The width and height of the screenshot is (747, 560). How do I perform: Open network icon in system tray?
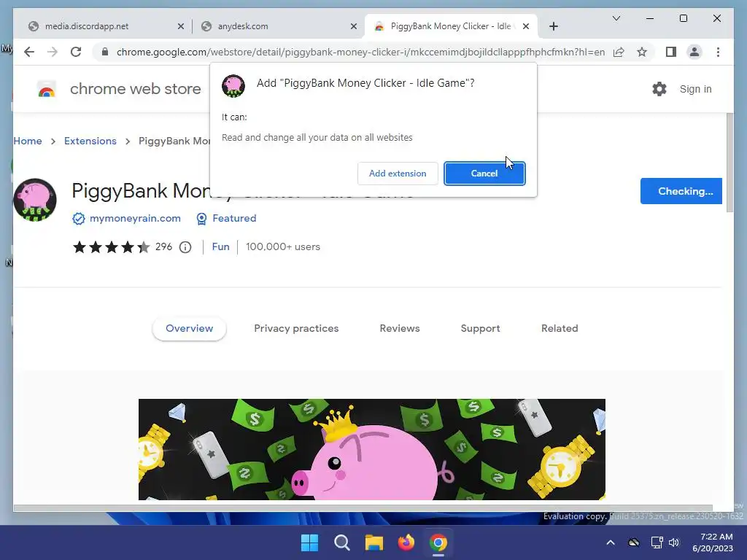coord(657,542)
